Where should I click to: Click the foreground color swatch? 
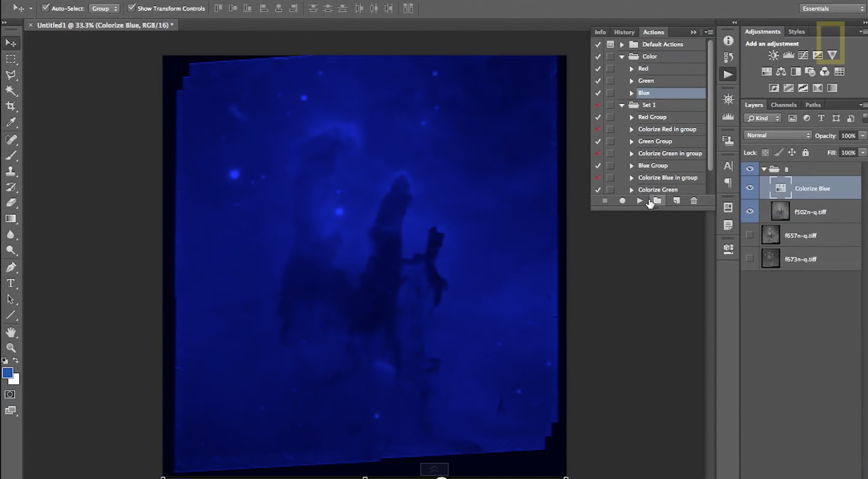click(x=7, y=373)
